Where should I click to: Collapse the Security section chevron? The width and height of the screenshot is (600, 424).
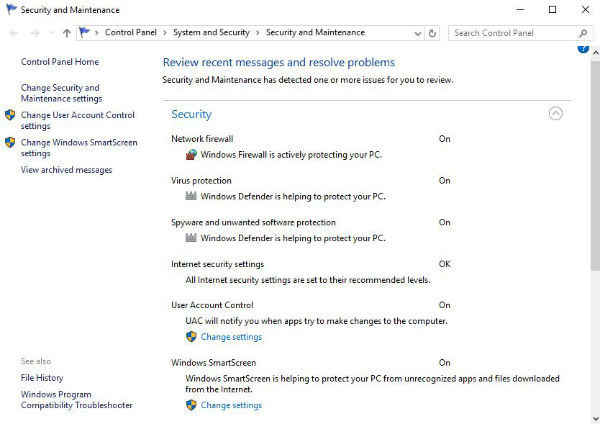(x=556, y=114)
